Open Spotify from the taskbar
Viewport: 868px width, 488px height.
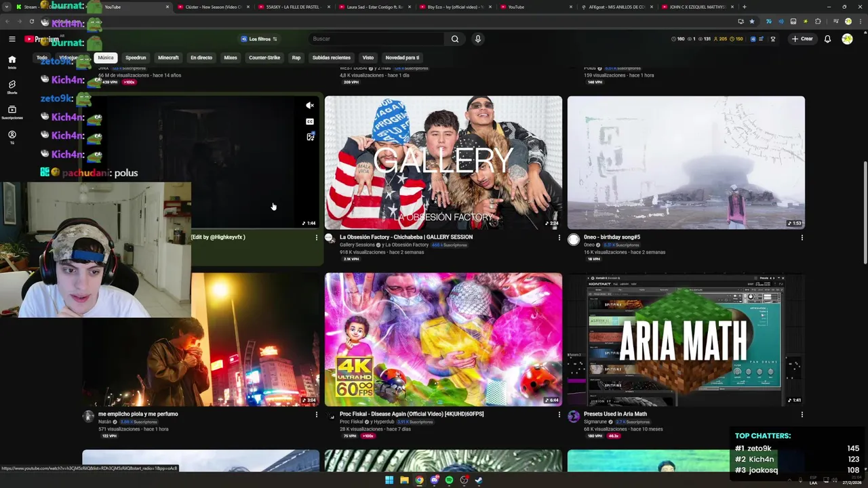(449, 480)
